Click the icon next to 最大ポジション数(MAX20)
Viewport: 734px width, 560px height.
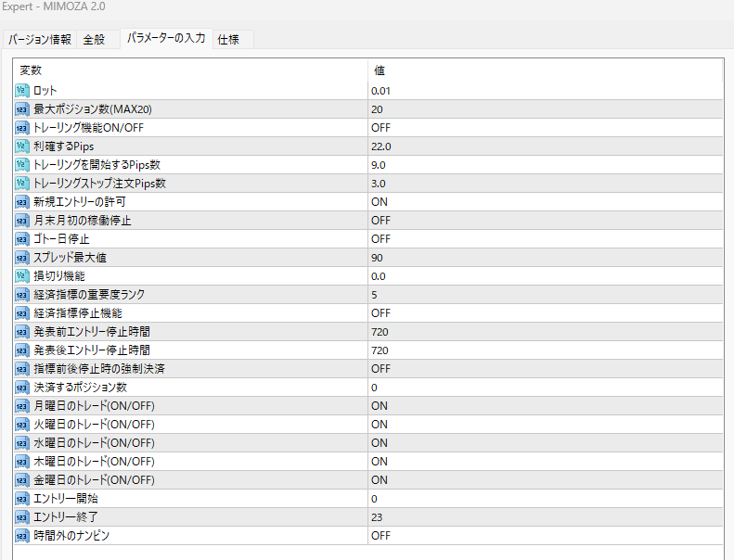(23, 108)
